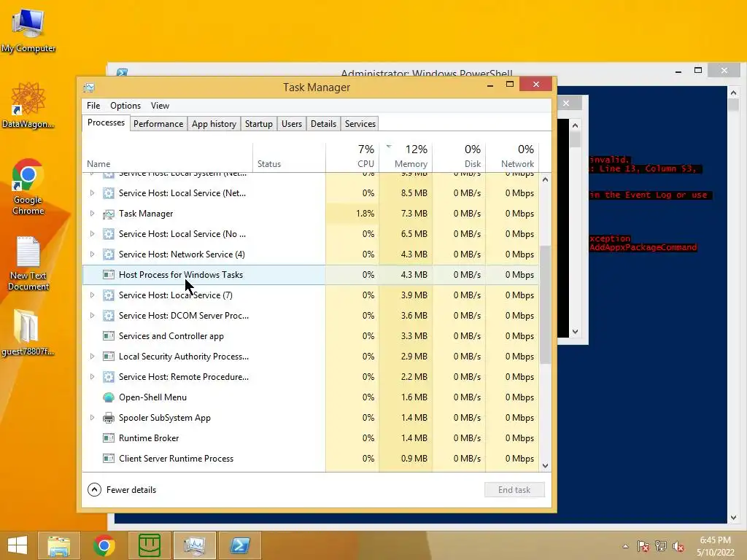Screen dimensions: 747x560
Task: Click the Windows Start button
Action: (18, 545)
